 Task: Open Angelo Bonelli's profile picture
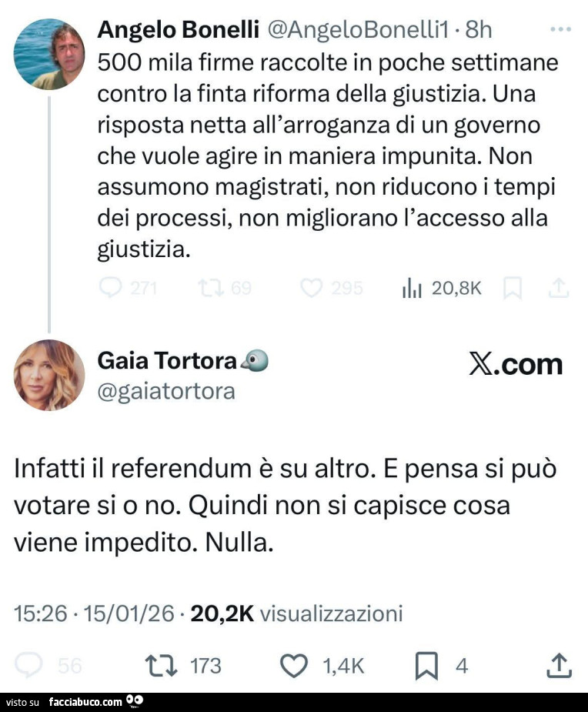click(x=48, y=54)
